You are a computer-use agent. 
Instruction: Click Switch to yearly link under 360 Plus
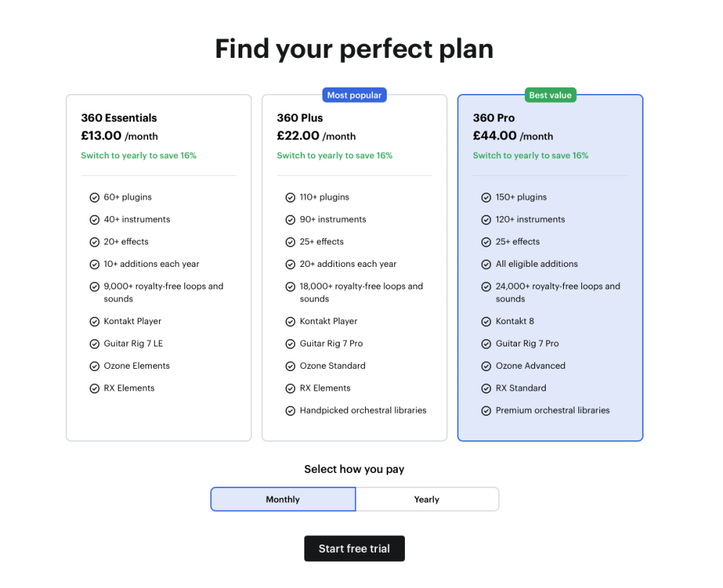pos(335,155)
